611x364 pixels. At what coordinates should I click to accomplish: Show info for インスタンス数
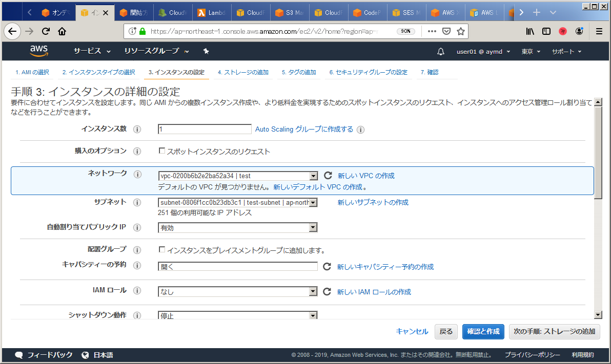pyautogui.click(x=137, y=129)
